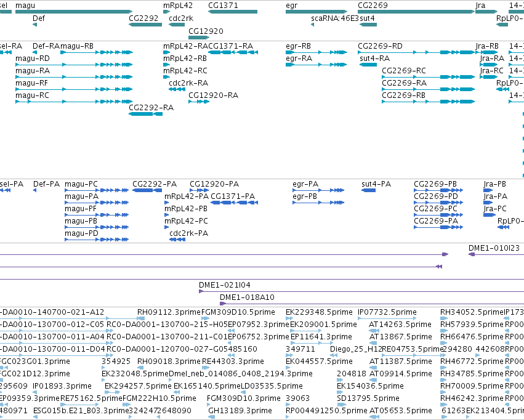
Task: Select transcript egr-RA
Action: coord(299,59)
